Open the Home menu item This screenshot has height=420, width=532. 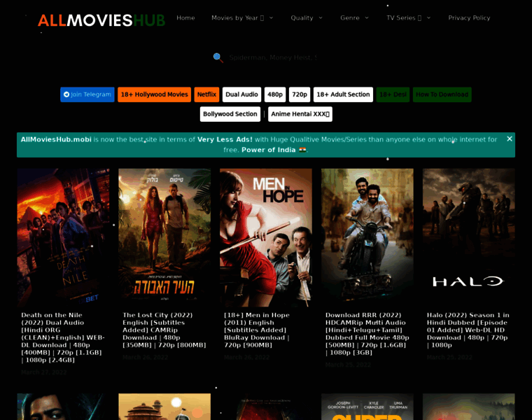[x=185, y=17]
